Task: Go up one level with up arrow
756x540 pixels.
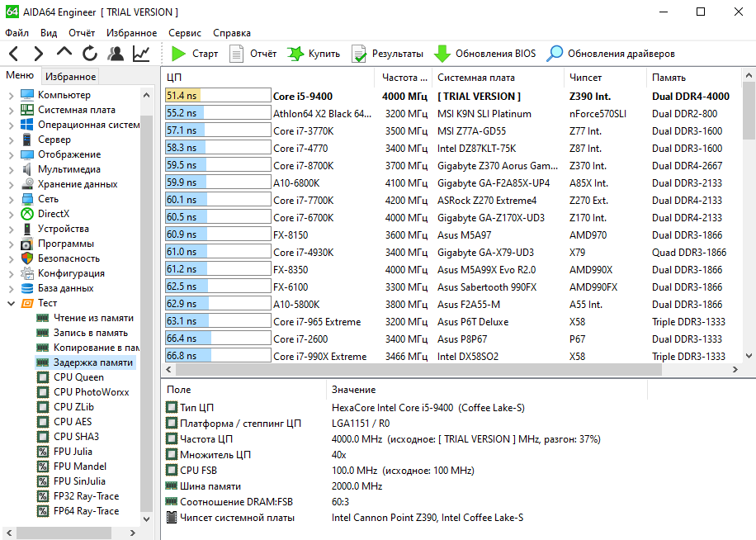Action: pos(64,52)
